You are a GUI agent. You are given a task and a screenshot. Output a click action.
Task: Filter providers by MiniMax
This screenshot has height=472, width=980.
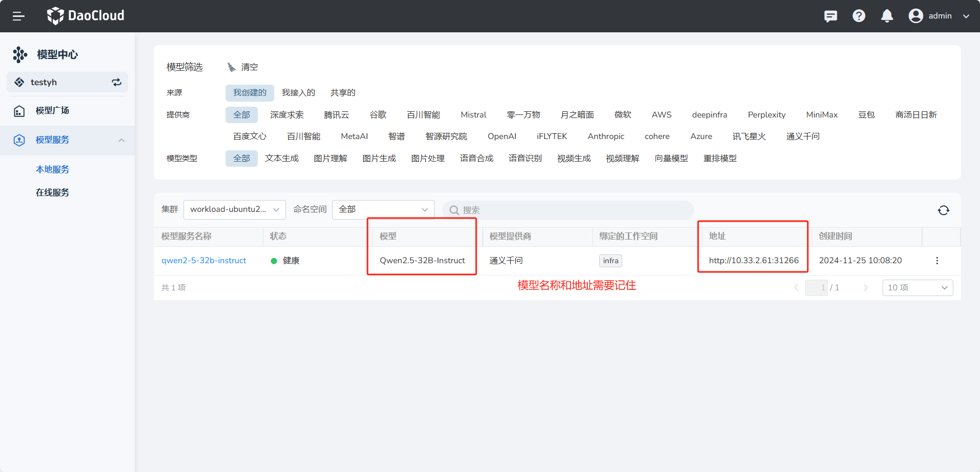point(822,115)
